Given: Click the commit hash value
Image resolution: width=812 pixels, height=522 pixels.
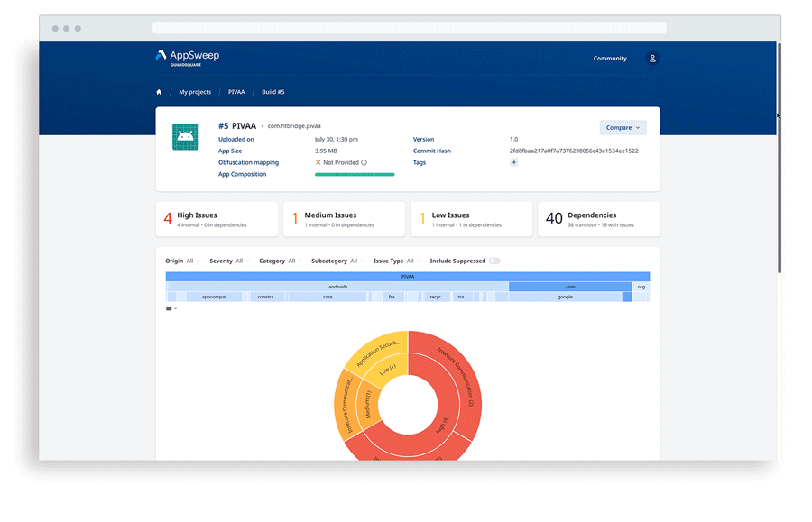Looking at the screenshot, I should click(x=574, y=151).
